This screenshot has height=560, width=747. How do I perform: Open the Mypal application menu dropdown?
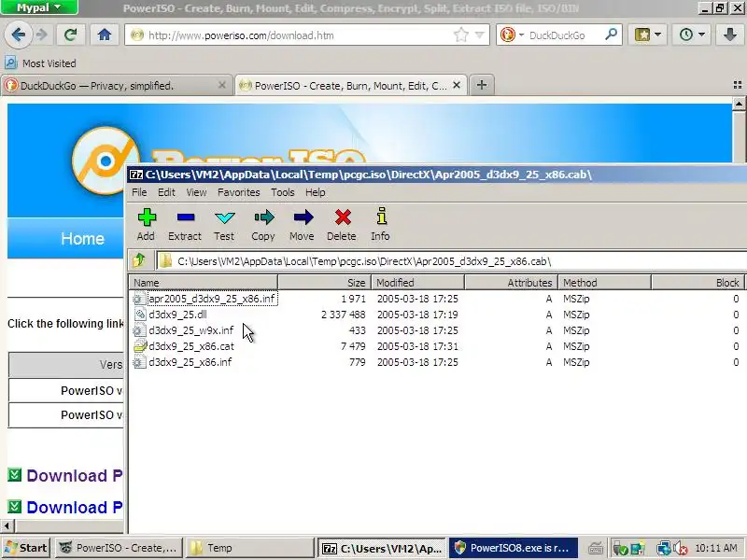39,7
